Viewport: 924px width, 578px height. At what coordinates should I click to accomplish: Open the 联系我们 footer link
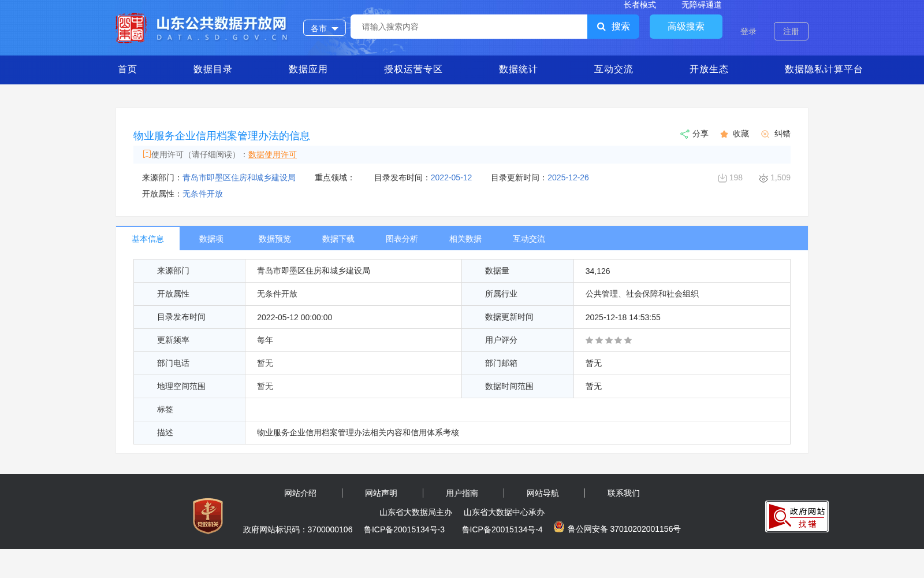[x=624, y=493]
